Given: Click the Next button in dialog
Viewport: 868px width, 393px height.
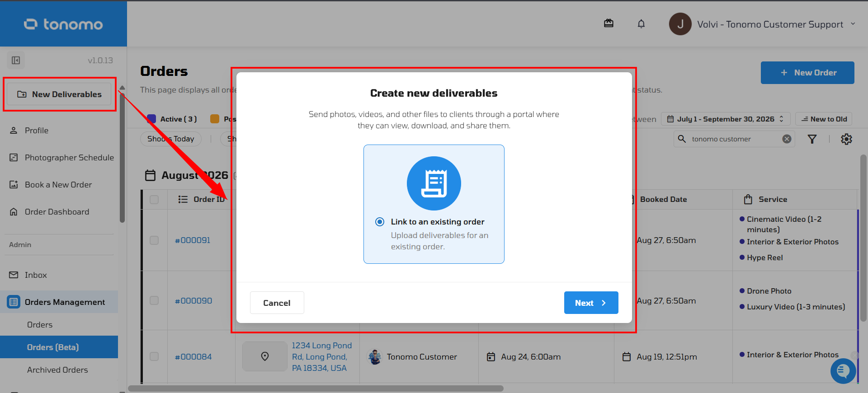Looking at the screenshot, I should click(x=591, y=303).
